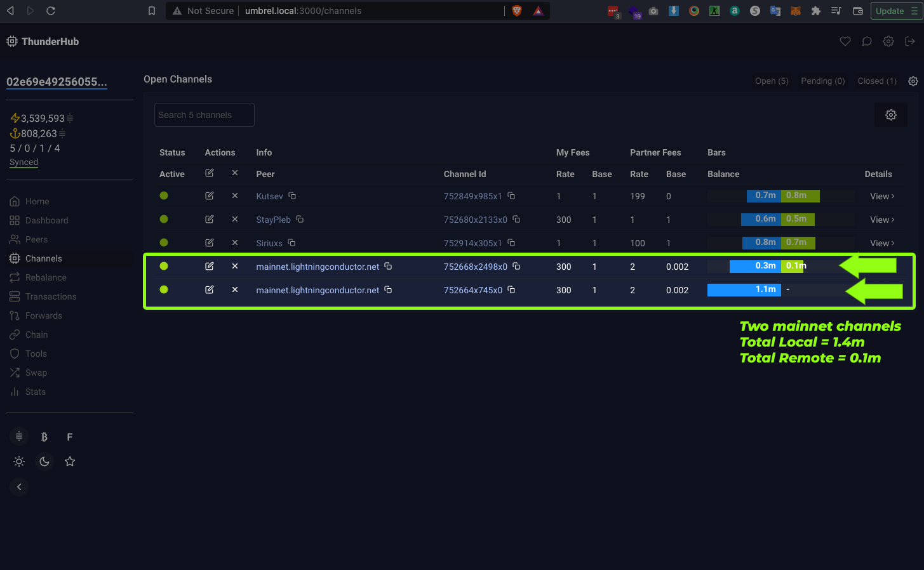The image size is (924, 570).
Task: Copy the Kutsev peer key
Action: click(x=292, y=196)
